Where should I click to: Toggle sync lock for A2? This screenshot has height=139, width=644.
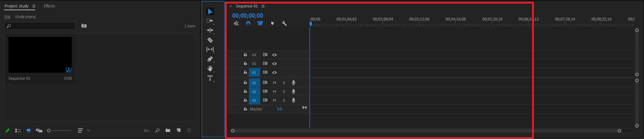(x=265, y=91)
